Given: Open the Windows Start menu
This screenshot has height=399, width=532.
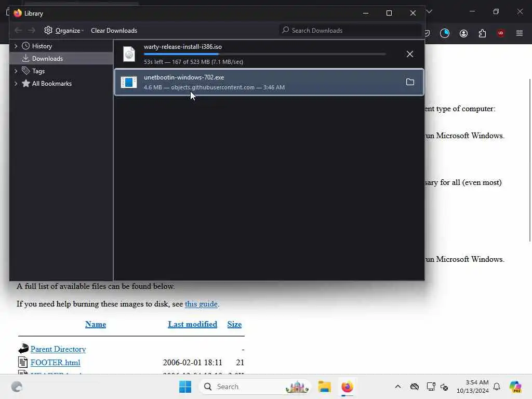Looking at the screenshot, I should pyautogui.click(x=185, y=387).
